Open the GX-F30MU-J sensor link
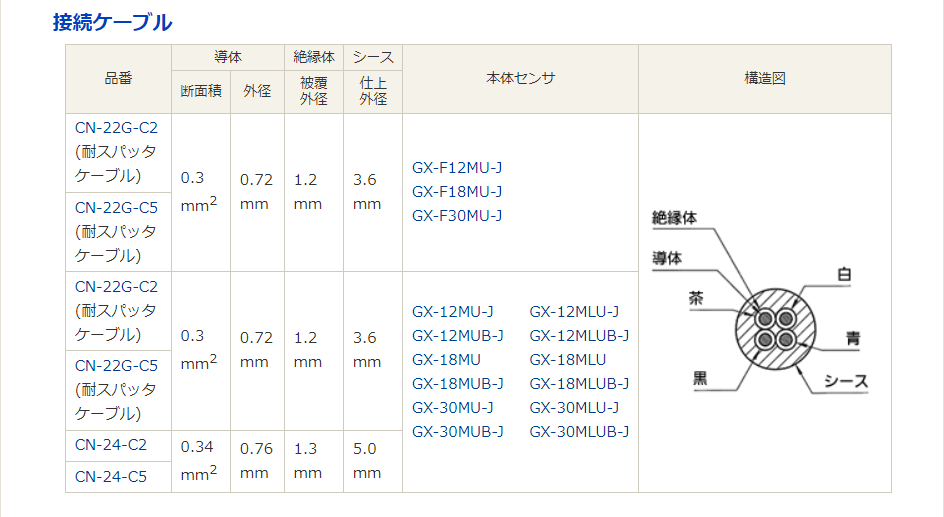The width and height of the screenshot is (944, 517). 457,216
